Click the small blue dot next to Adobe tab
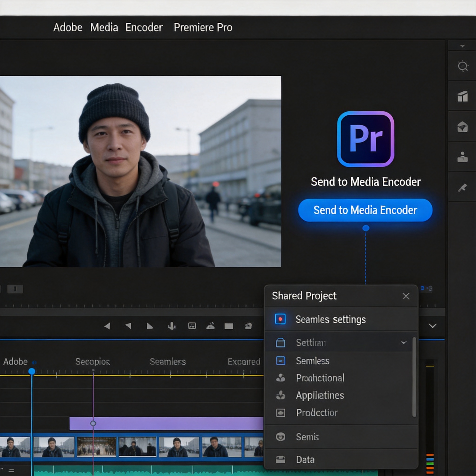476x476 pixels. point(34,362)
